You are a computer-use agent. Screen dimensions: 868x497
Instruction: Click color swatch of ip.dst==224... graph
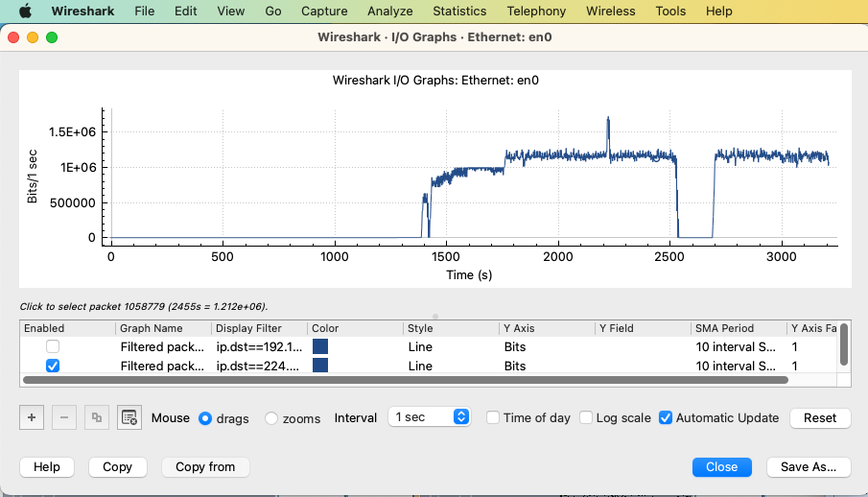tap(320, 366)
